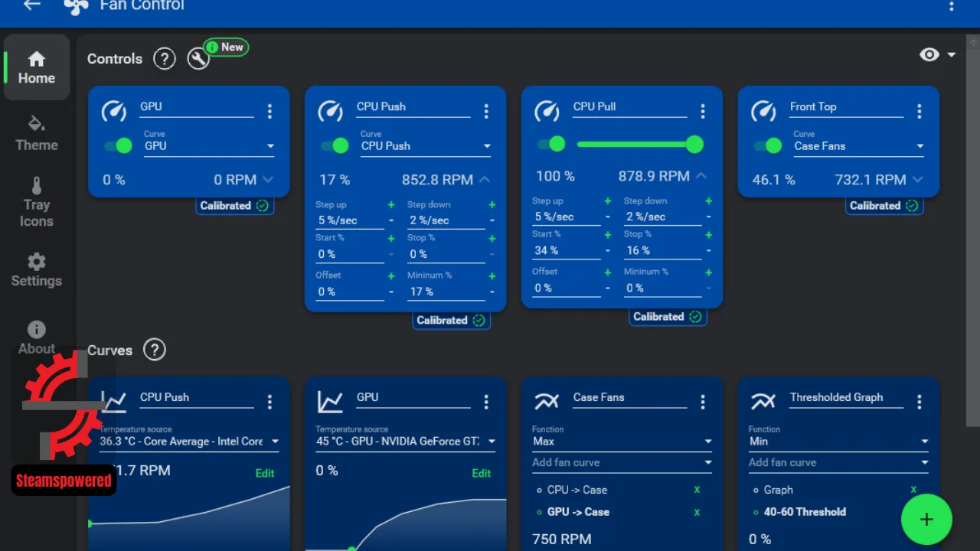Open the dropdown arrow next to eye icon

(x=952, y=55)
